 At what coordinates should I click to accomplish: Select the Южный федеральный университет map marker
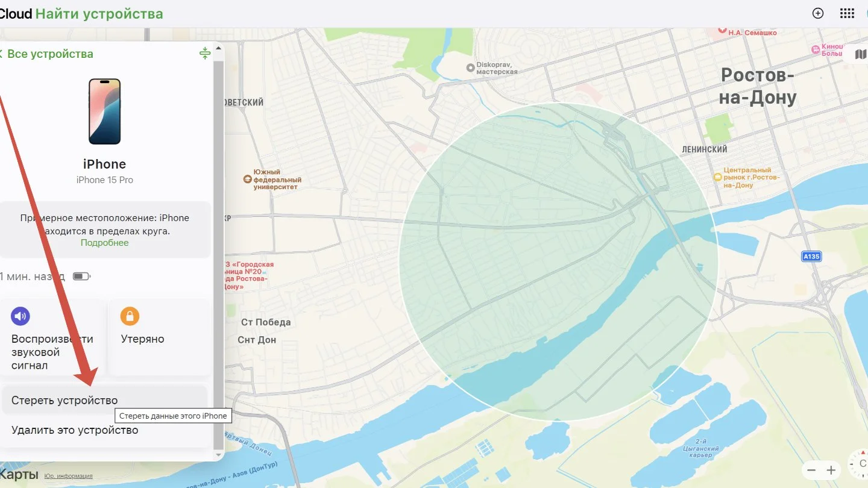[x=247, y=179]
